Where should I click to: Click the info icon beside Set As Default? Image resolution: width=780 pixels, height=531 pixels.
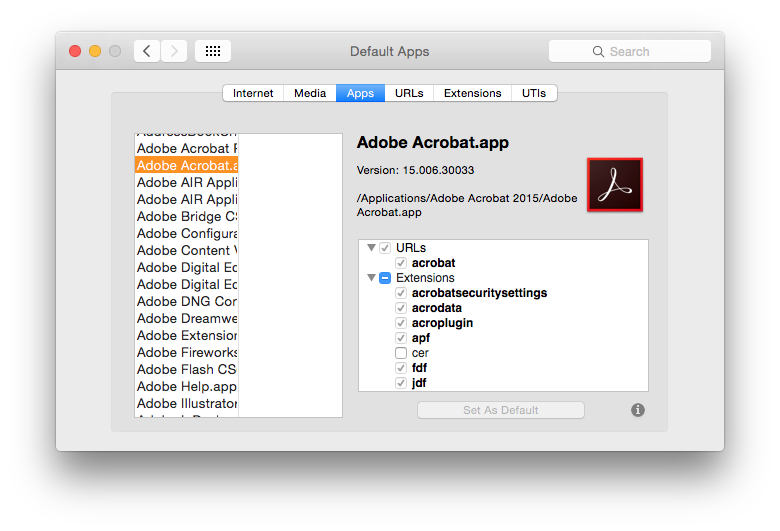click(x=638, y=410)
